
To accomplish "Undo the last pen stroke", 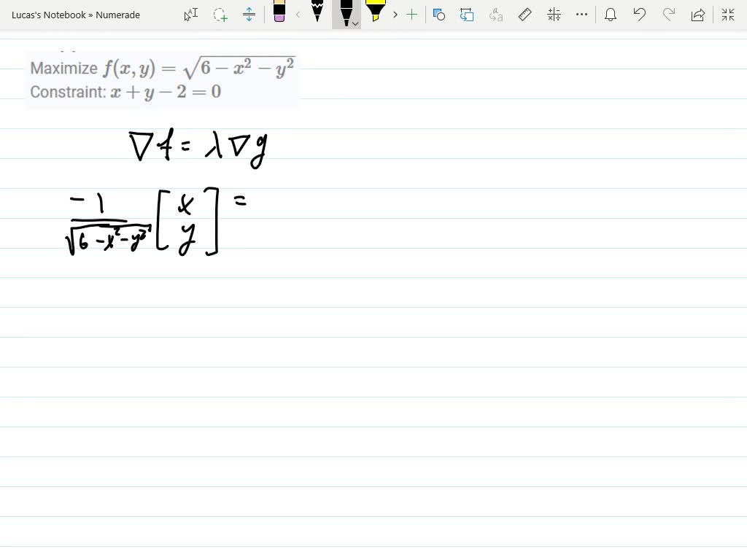I will pyautogui.click(x=640, y=15).
